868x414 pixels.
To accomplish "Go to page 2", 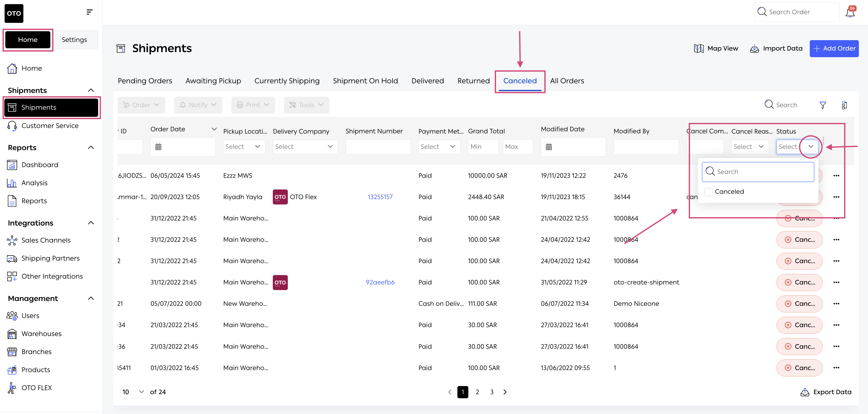I will tap(477, 392).
